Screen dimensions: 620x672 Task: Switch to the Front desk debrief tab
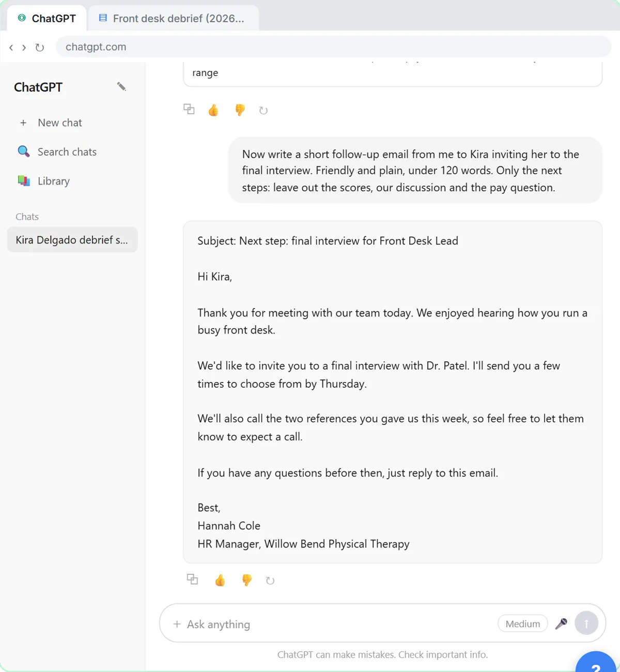click(174, 18)
